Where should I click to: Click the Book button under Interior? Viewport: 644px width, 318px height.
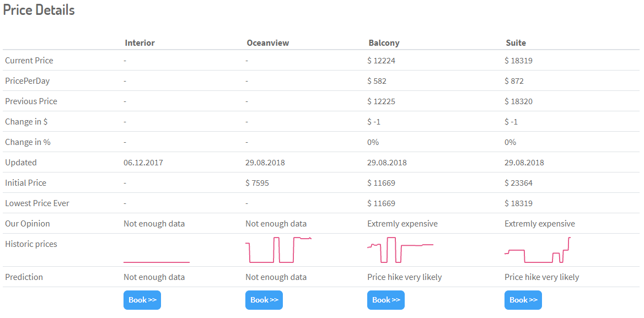142,300
